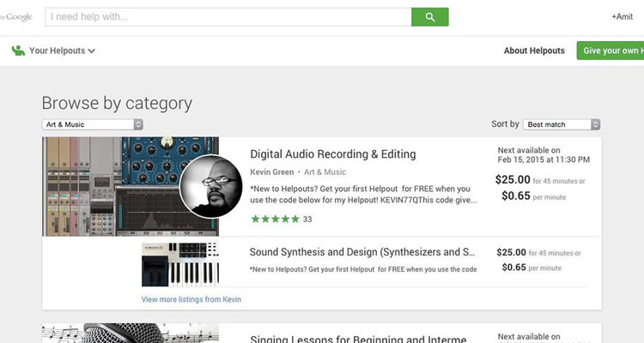This screenshot has height=343, width=644.
Task: Click the five-star rating with 33 reviews
Action: pos(282,220)
